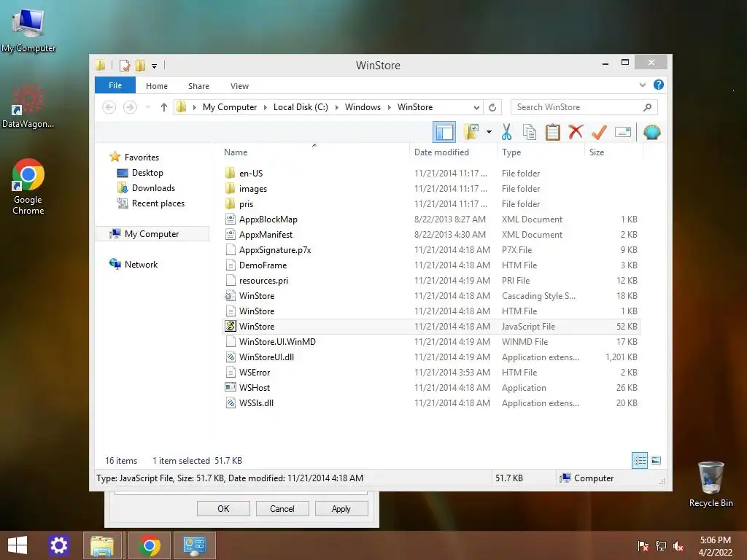
Task: Select Favorites in navigation pane
Action: (x=142, y=157)
